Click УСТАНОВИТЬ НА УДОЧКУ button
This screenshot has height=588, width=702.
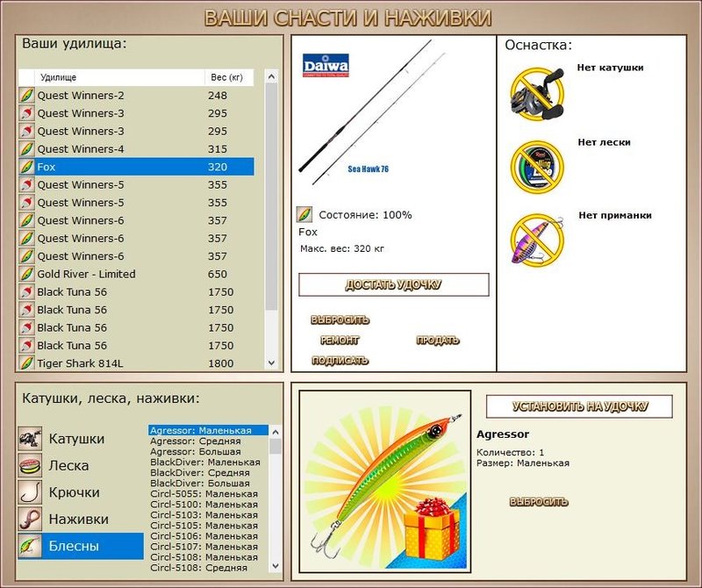pyautogui.click(x=579, y=406)
